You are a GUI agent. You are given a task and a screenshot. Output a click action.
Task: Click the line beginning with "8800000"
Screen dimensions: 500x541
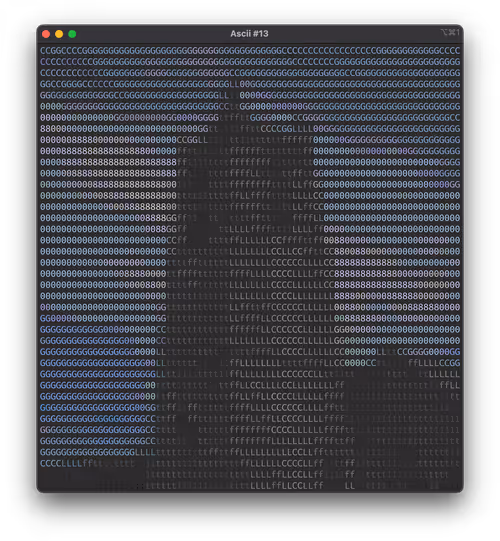pos(250,129)
